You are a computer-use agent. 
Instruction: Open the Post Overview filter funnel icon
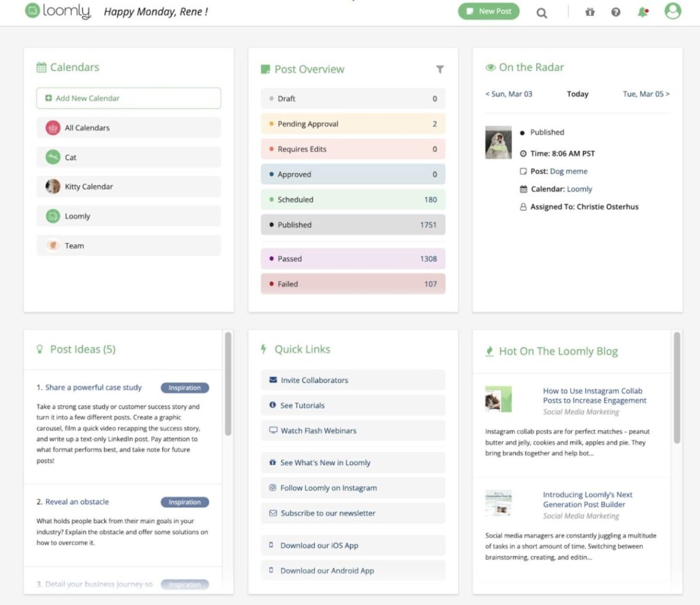(x=440, y=69)
